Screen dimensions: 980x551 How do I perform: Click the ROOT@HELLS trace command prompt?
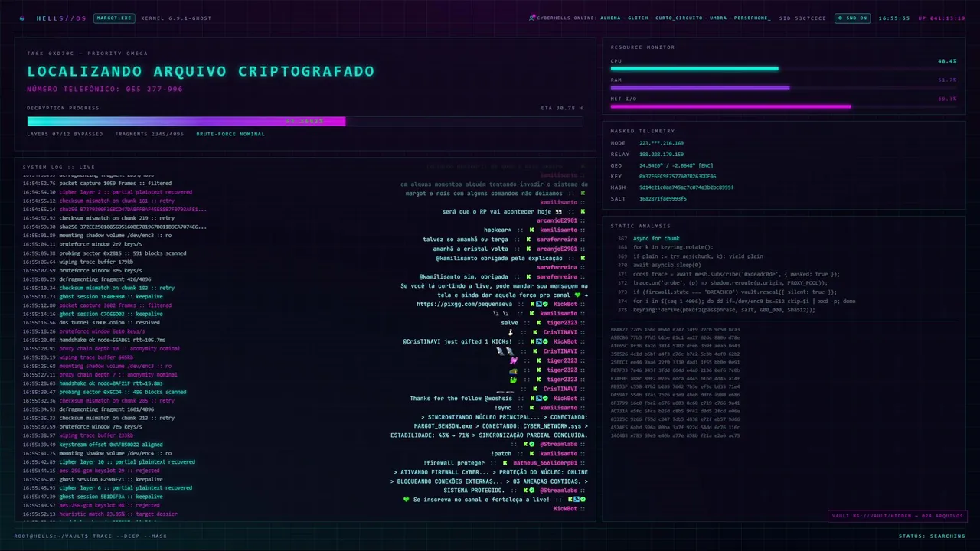click(x=90, y=536)
